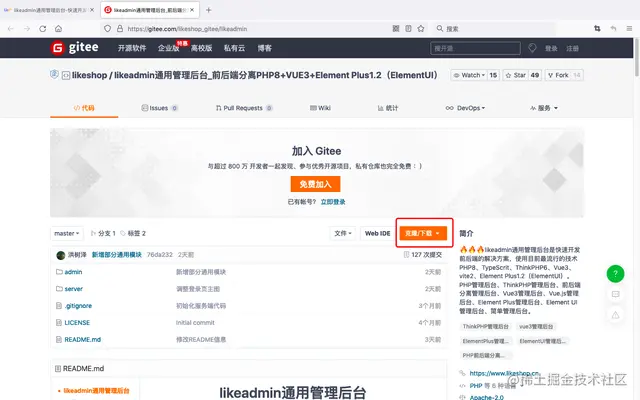The width and height of the screenshot is (640, 400).
Task: Open 私有云 in the Gitee nav
Action: tap(234, 48)
